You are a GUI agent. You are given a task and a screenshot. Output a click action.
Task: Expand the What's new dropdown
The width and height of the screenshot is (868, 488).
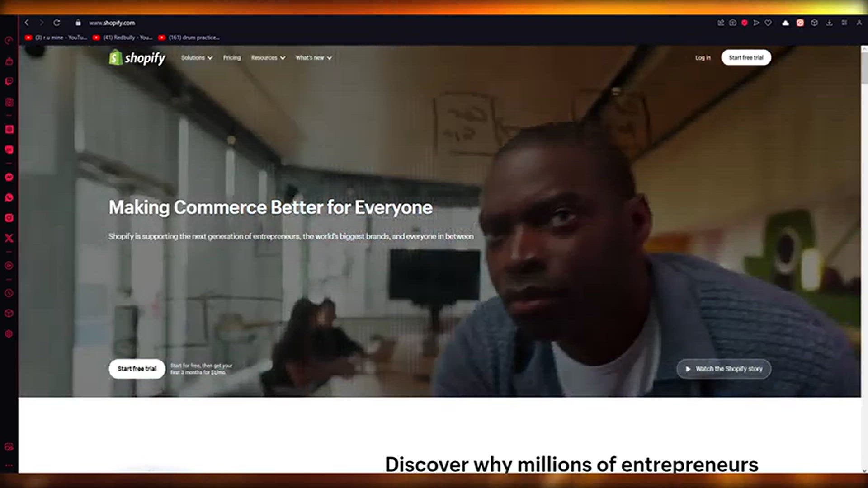[x=314, y=58]
